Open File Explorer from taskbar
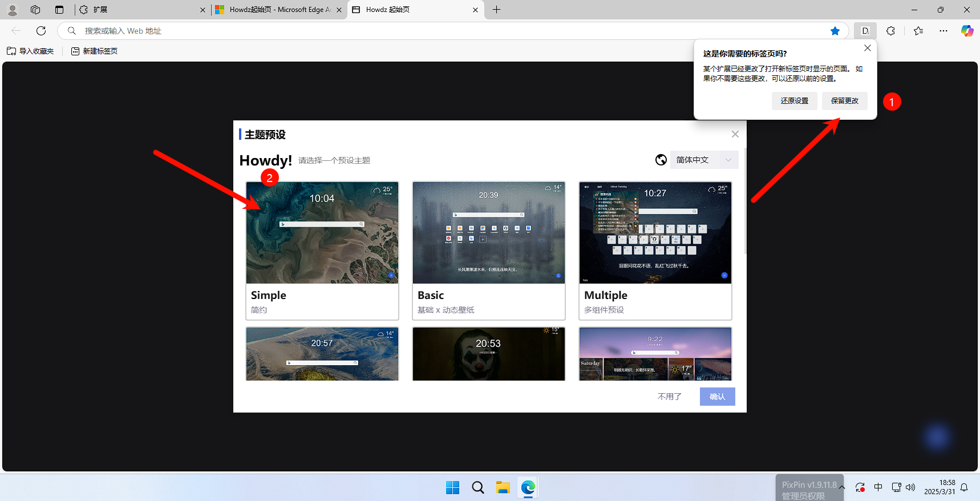The image size is (980, 501). point(503,487)
